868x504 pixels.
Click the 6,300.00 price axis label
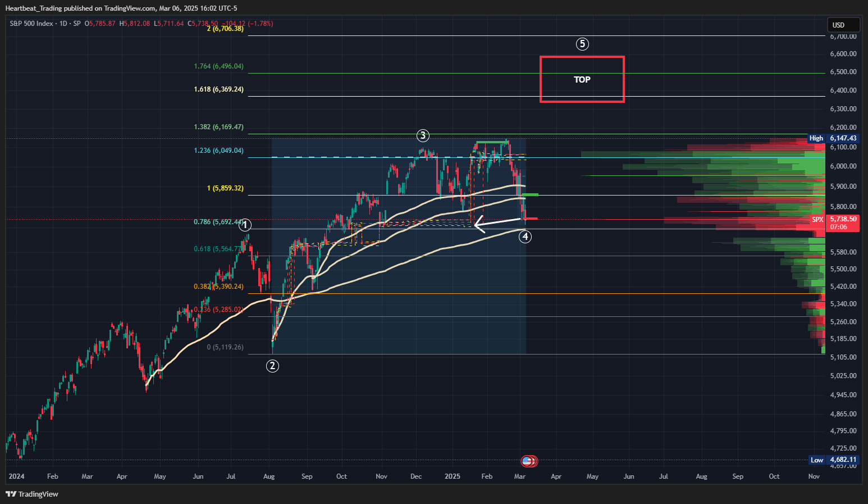pyautogui.click(x=843, y=109)
